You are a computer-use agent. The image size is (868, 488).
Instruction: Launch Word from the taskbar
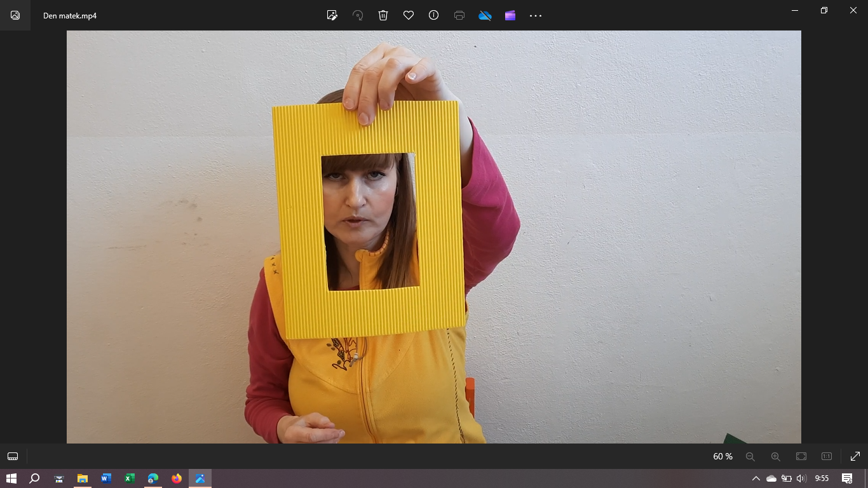point(106,478)
